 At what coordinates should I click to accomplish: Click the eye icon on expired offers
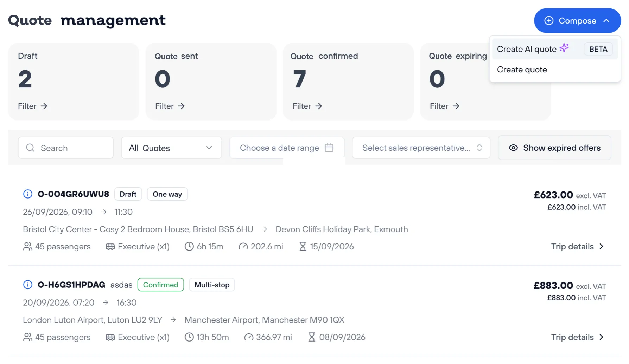click(513, 148)
